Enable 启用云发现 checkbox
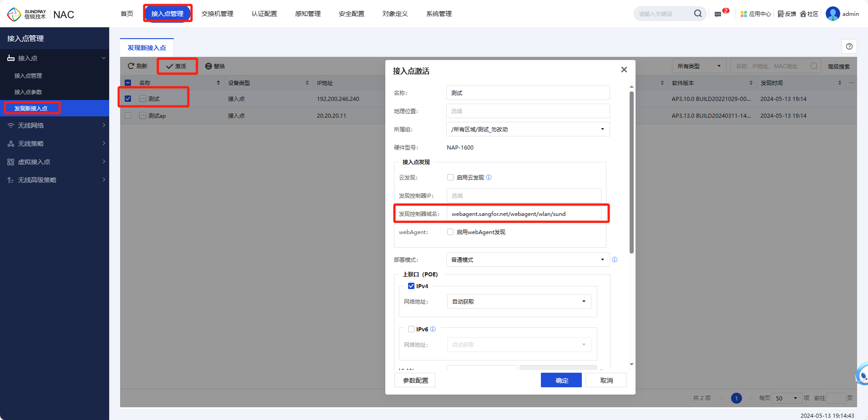The image size is (868, 420). tap(450, 177)
